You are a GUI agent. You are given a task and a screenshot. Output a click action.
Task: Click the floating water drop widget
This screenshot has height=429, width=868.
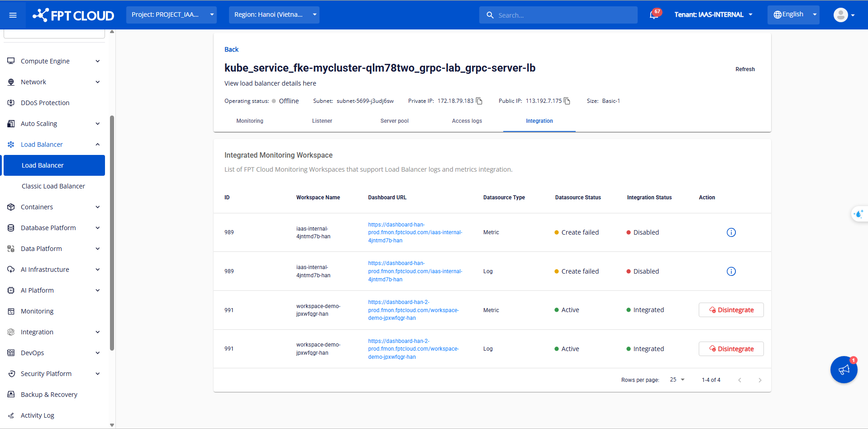(x=858, y=214)
